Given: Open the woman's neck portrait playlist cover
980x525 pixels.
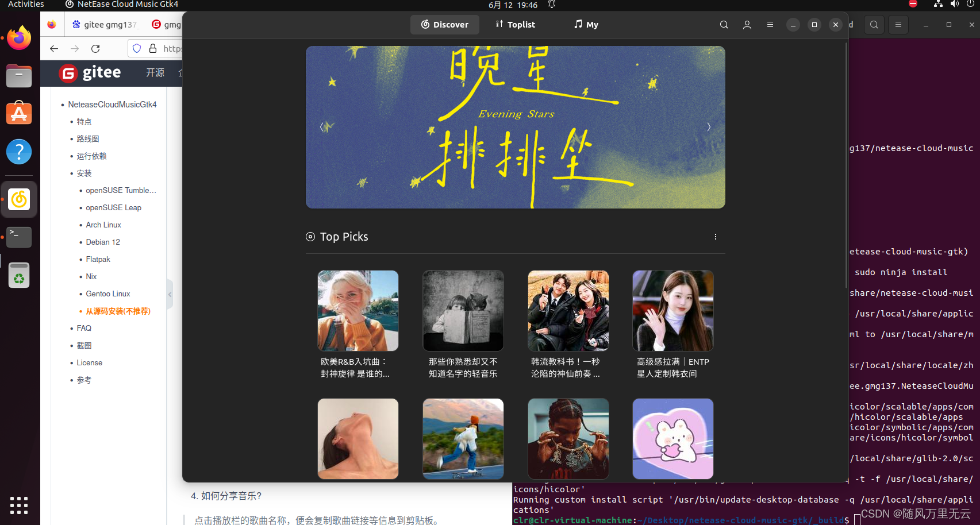Looking at the screenshot, I should (x=358, y=439).
